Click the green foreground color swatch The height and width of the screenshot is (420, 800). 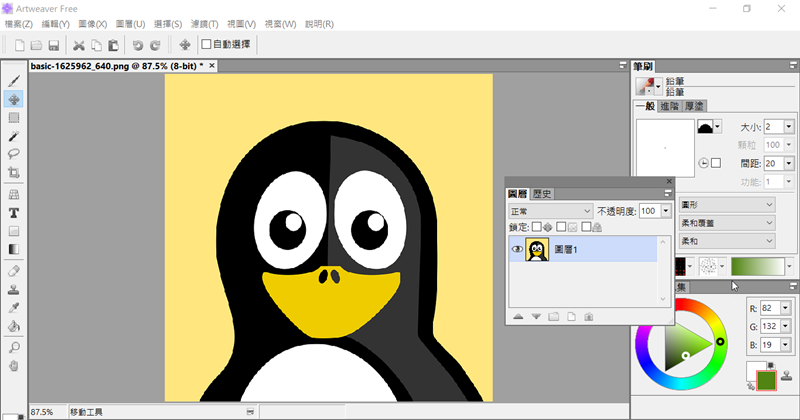(767, 380)
